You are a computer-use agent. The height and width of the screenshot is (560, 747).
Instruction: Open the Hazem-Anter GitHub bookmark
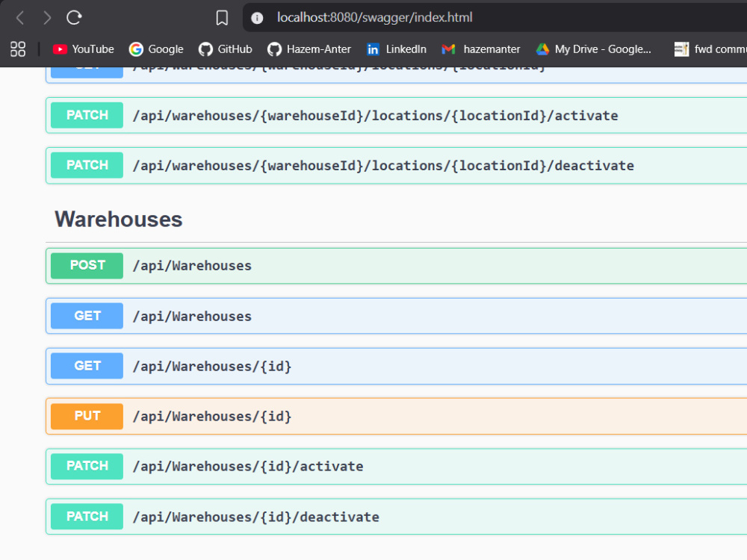309,49
